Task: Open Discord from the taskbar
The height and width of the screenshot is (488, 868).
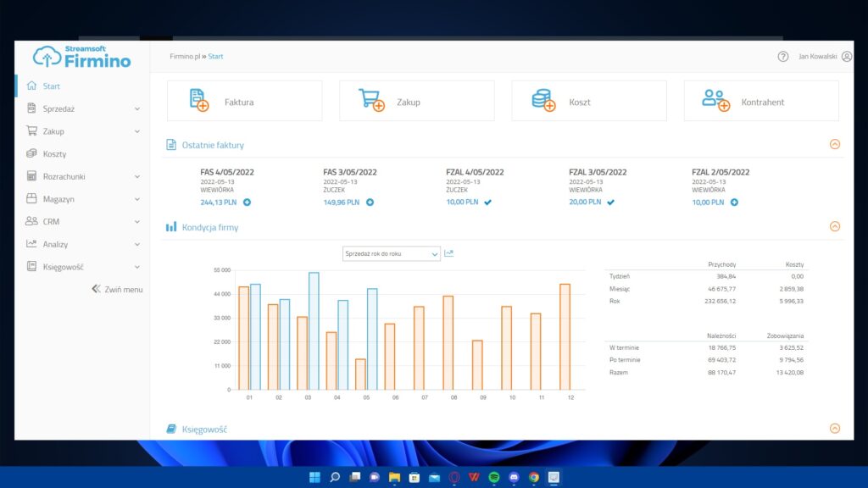Action: tap(514, 477)
